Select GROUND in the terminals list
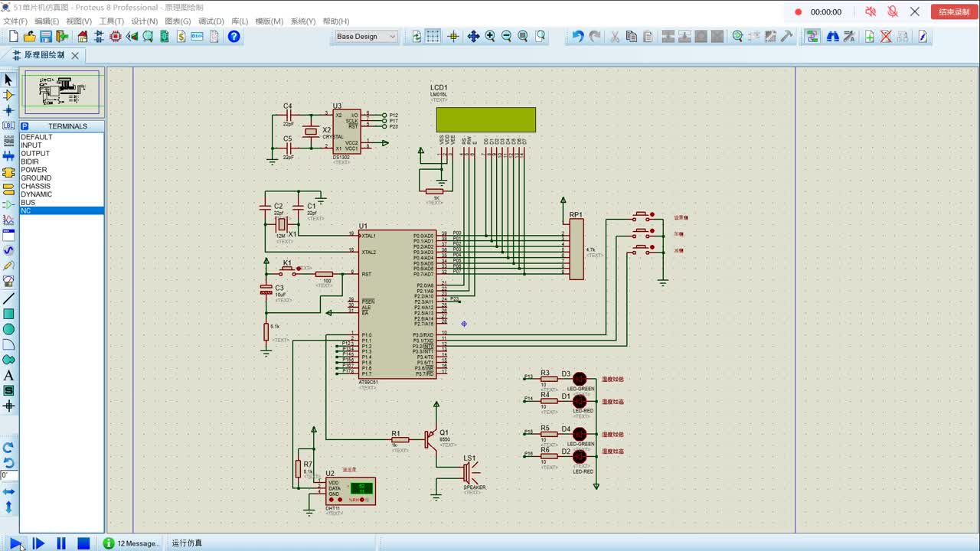 click(x=36, y=178)
